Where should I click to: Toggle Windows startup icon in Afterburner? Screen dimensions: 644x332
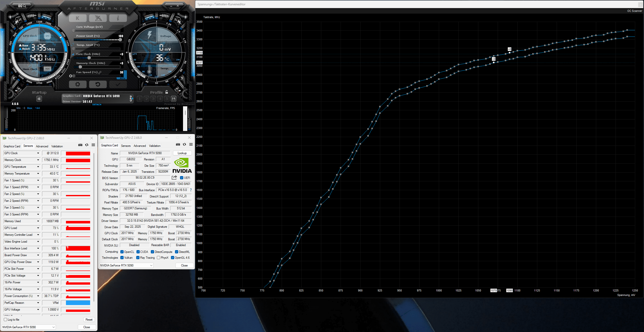pyautogui.click(x=39, y=99)
